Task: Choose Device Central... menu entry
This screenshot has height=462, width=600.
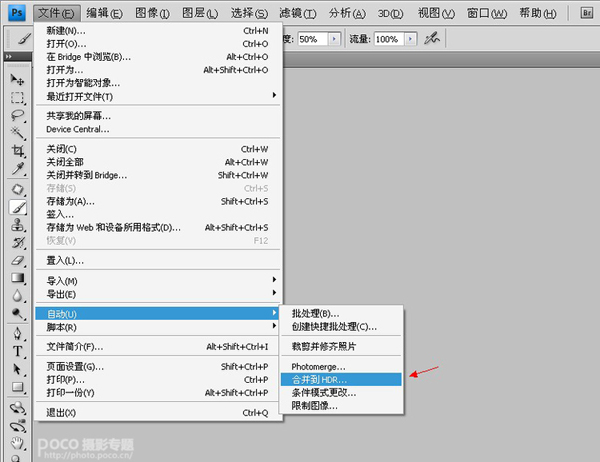Action: [x=158, y=129]
